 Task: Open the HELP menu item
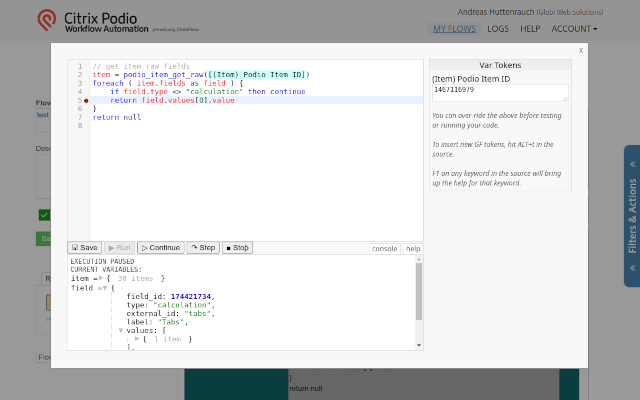(x=530, y=29)
